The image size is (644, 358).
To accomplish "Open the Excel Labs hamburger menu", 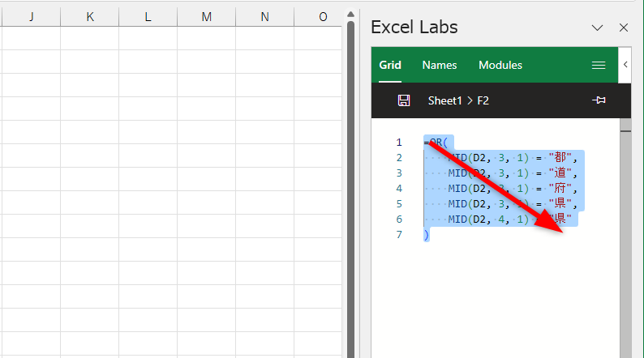I will point(599,66).
